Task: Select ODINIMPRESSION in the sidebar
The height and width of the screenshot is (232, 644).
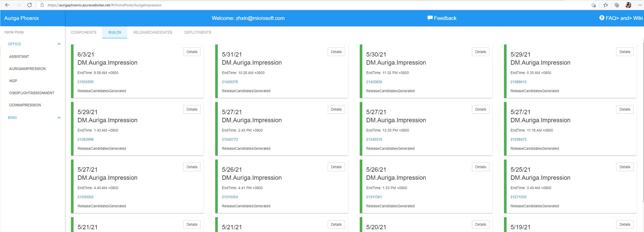Action: point(25,105)
